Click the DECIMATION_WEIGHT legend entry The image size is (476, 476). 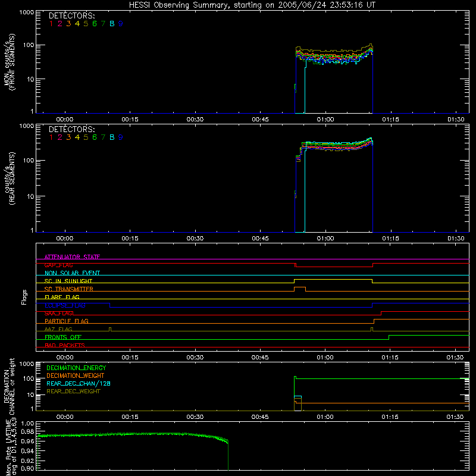point(76,375)
